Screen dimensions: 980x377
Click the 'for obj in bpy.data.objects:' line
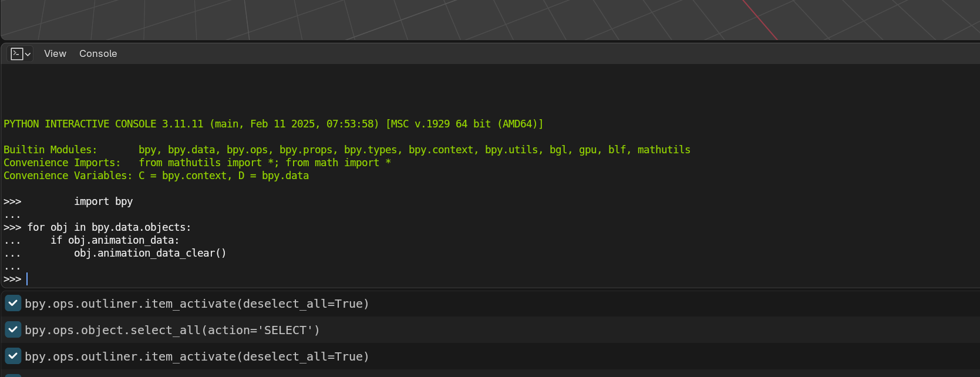point(109,227)
